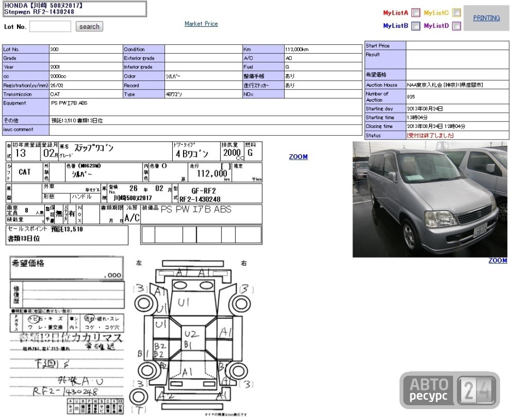The height and width of the screenshot is (420, 511).
Task: Check the MyListB checkbox
Action: coord(416,26)
